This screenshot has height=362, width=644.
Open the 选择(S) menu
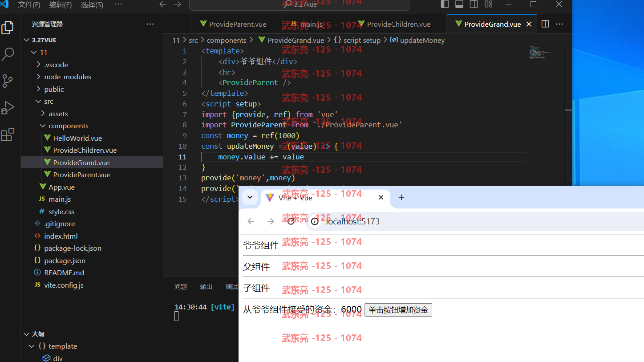click(92, 4)
